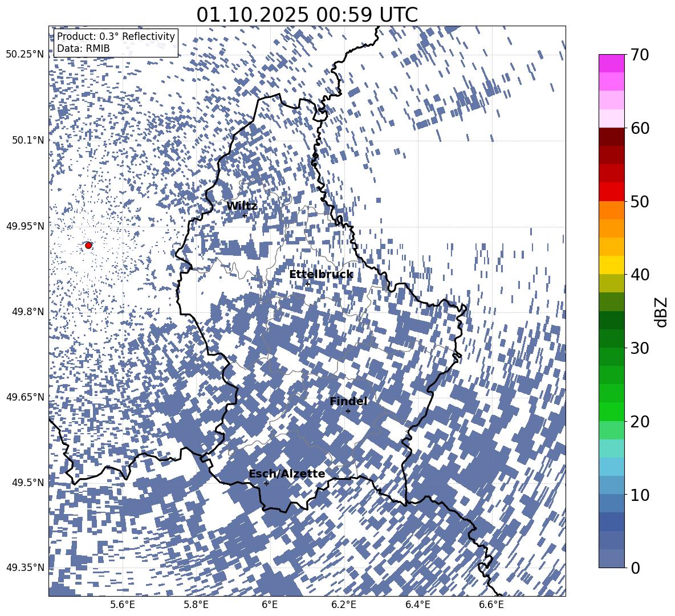675x616 pixels.
Task: Click the red radar station marker
Action: 88,245
